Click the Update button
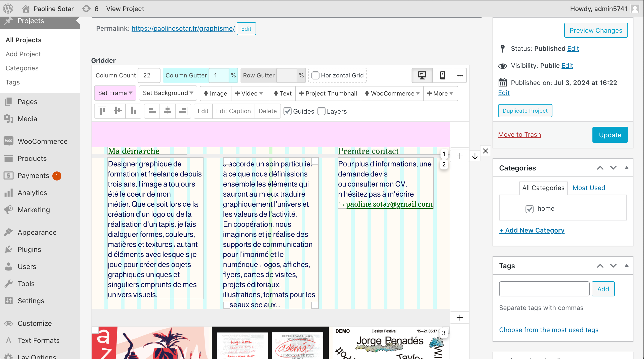The image size is (644, 359). [610, 135]
